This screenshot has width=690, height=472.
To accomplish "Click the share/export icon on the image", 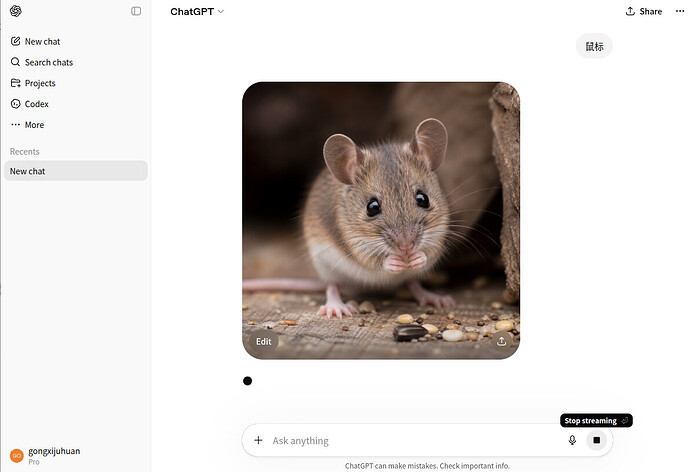I will pyautogui.click(x=501, y=341).
